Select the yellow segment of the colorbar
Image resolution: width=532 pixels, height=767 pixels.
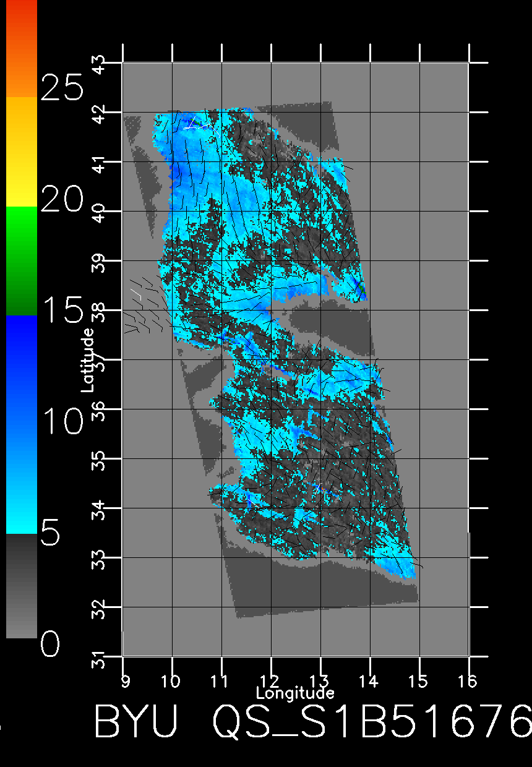pos(22,152)
